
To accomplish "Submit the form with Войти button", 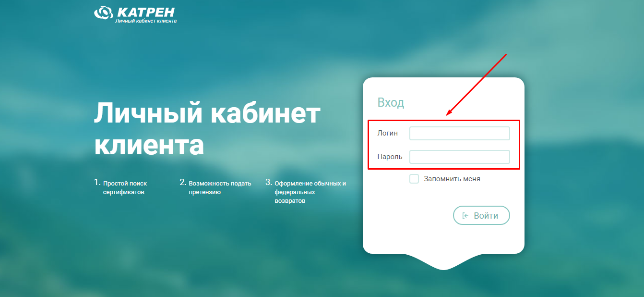I will coord(481,216).
